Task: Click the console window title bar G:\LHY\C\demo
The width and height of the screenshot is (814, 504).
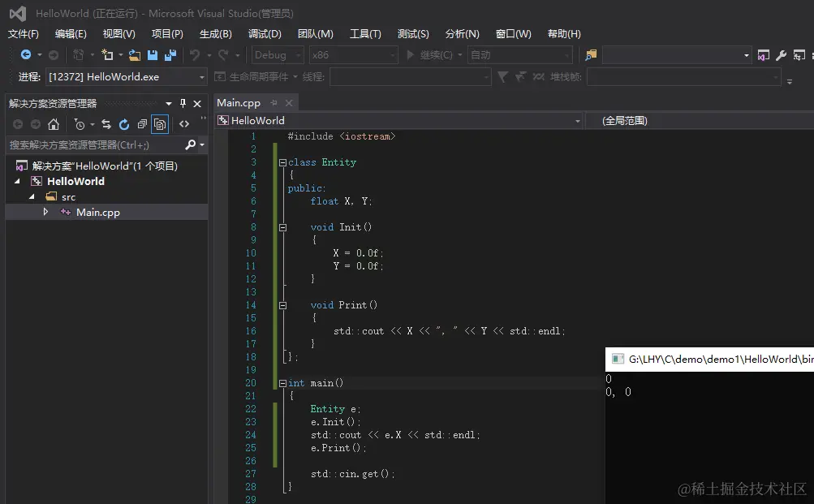Action: point(709,360)
